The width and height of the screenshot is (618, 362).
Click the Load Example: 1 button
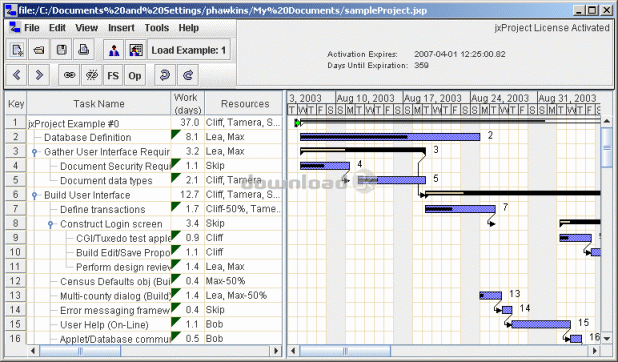[x=189, y=50]
